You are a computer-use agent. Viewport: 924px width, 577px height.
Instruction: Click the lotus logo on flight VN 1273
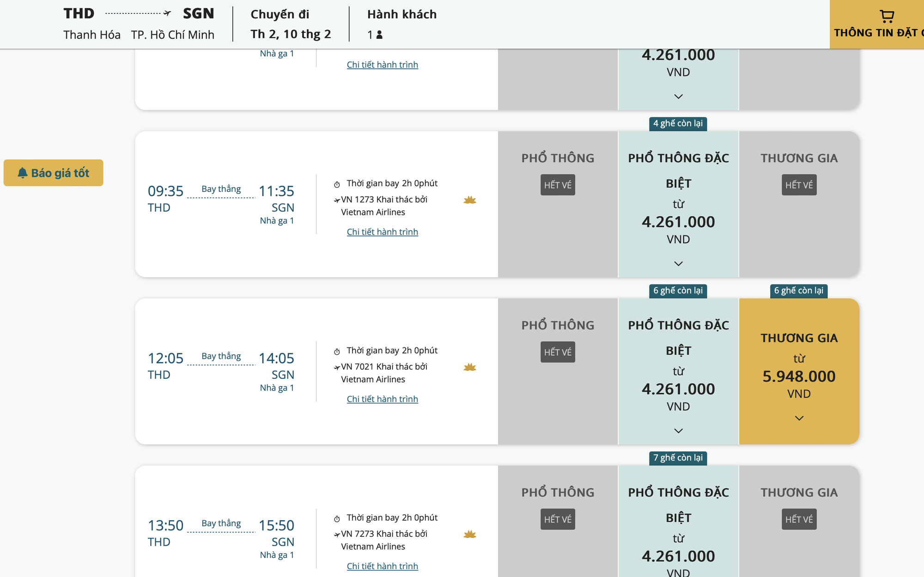pos(470,200)
